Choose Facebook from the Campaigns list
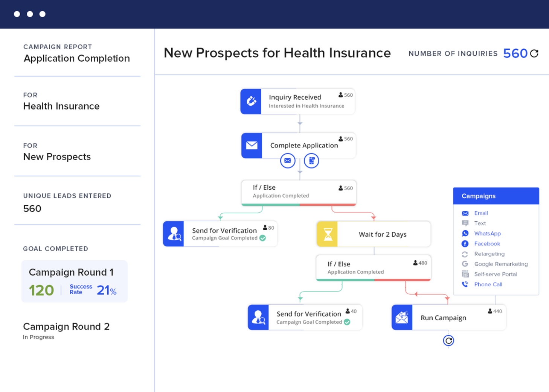Image resolution: width=549 pixels, height=392 pixels. tap(487, 244)
